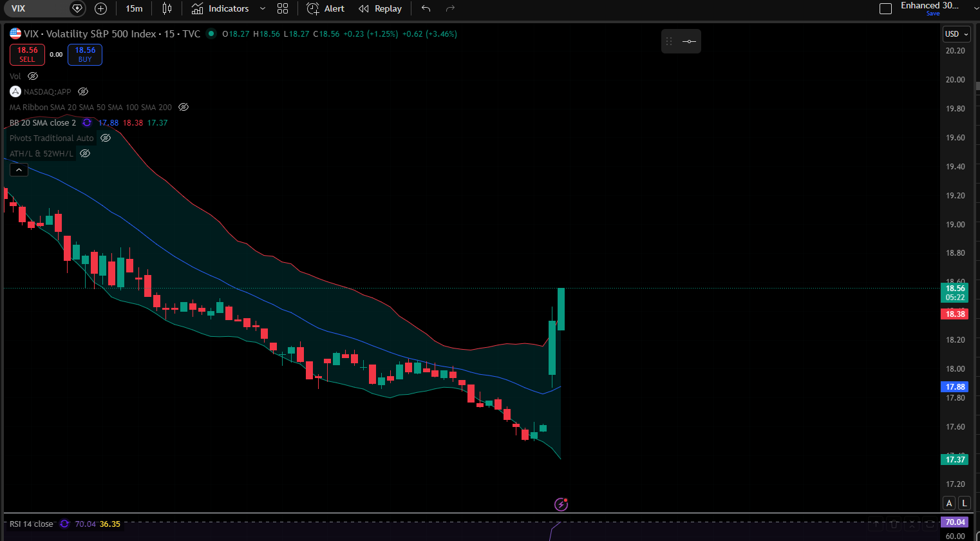This screenshot has height=541, width=980.
Task: Create a new Alert
Action: (x=325, y=8)
